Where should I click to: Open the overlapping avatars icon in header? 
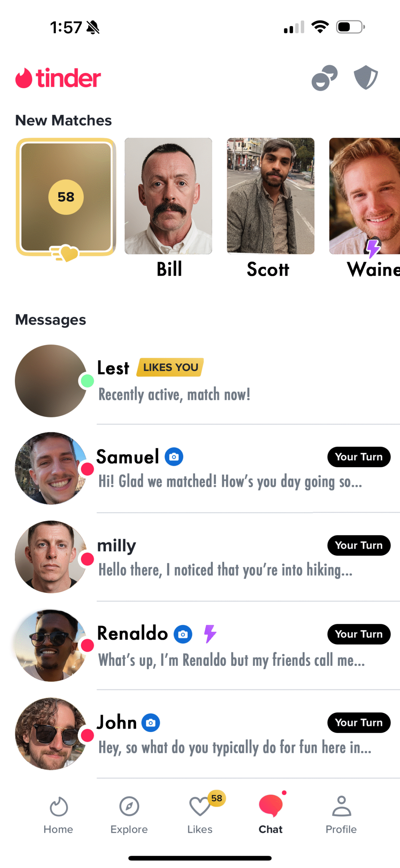[324, 78]
